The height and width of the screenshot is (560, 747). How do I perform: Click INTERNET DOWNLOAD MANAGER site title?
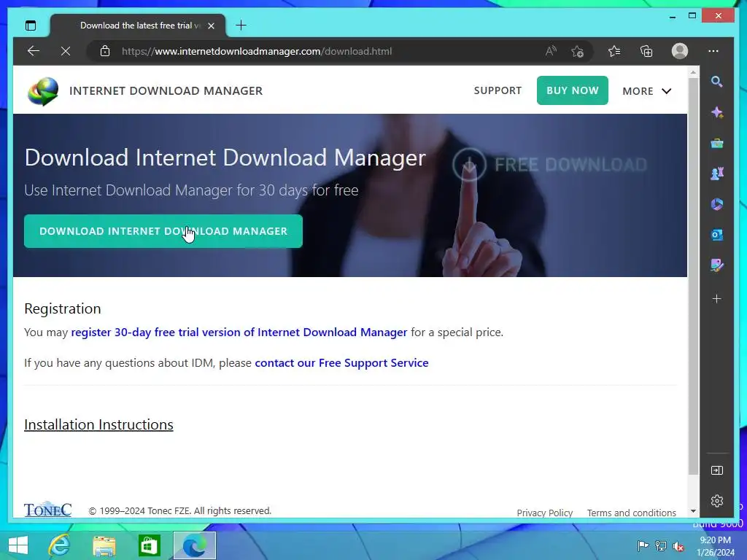pyautogui.click(x=166, y=91)
